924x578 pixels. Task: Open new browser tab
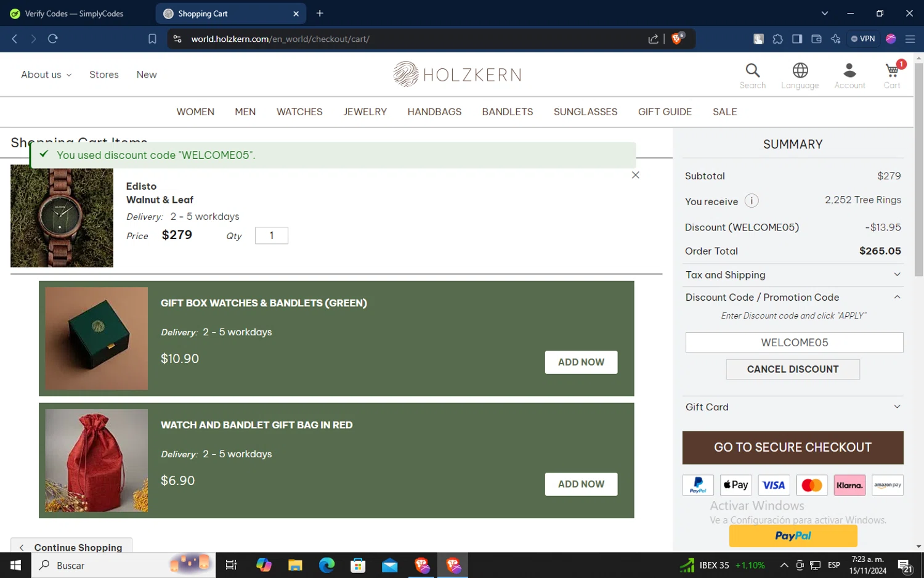(x=320, y=13)
